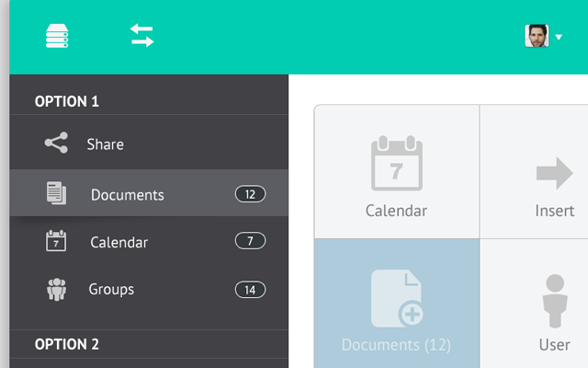Click the swap arrows icon in header
Viewport: 588px width, 368px height.
[141, 36]
